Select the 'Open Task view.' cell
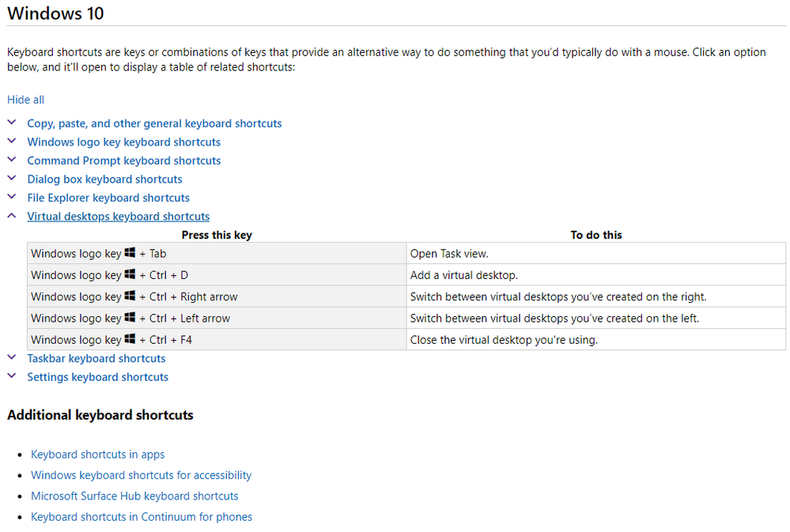Screen dimensions: 790x532 (x=596, y=254)
